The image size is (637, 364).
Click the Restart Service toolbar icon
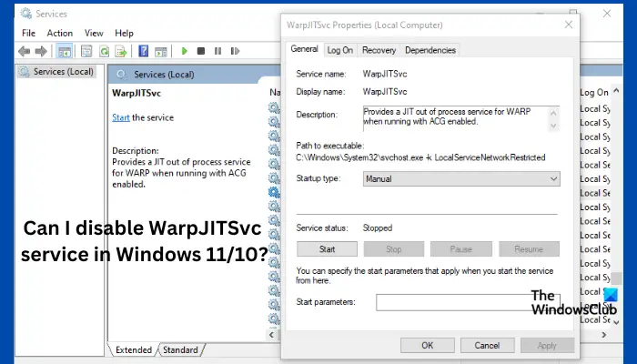[x=235, y=51]
